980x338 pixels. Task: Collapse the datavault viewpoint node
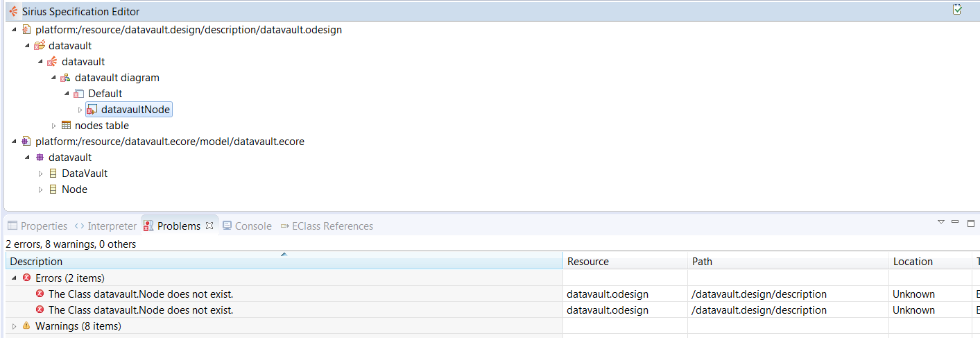(x=41, y=62)
